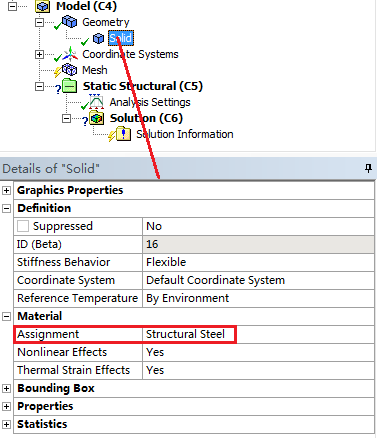Select the Model (C4) label
Image resolution: width=377 pixels, height=438 pixels.
pyautogui.click(x=86, y=6)
